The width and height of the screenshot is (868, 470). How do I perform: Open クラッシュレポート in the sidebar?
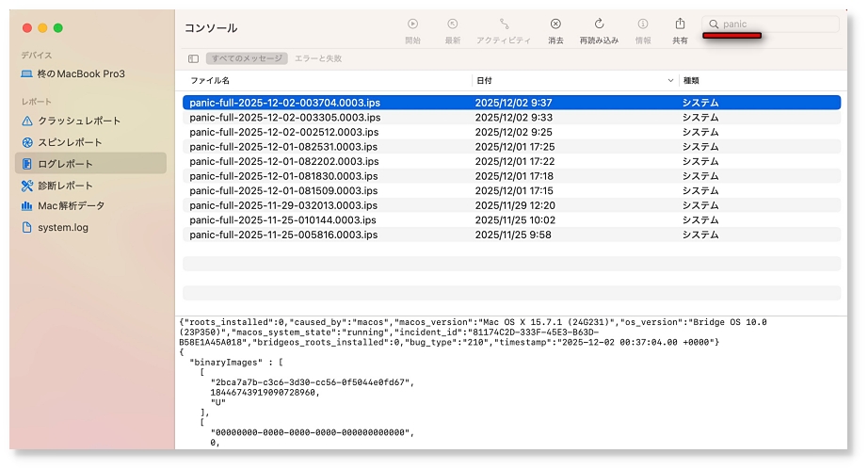click(79, 121)
